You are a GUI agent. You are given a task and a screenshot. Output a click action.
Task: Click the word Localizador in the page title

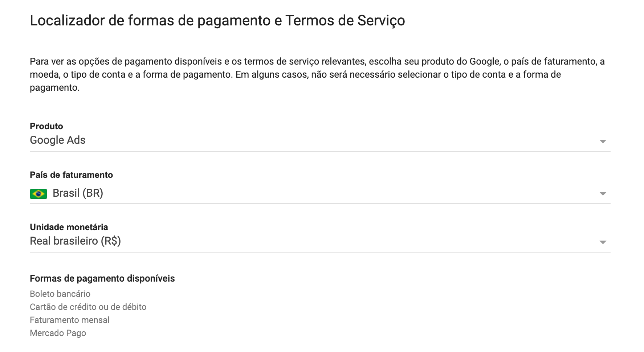(x=67, y=21)
